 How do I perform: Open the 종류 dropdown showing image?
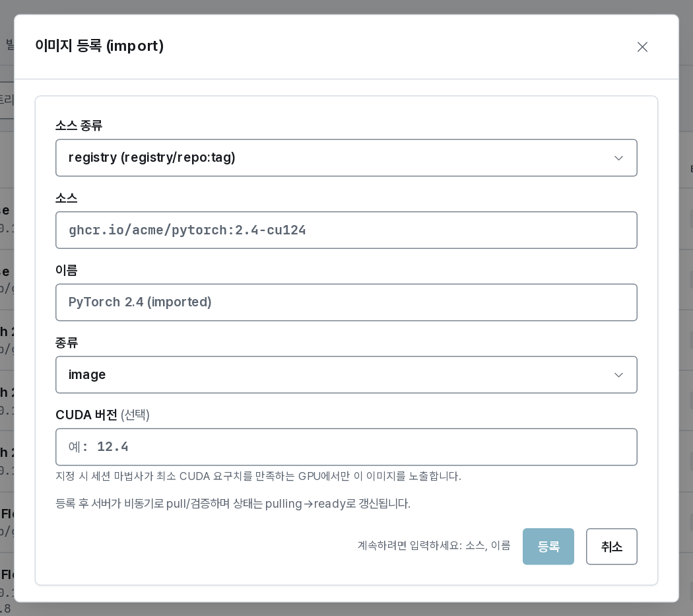346,374
